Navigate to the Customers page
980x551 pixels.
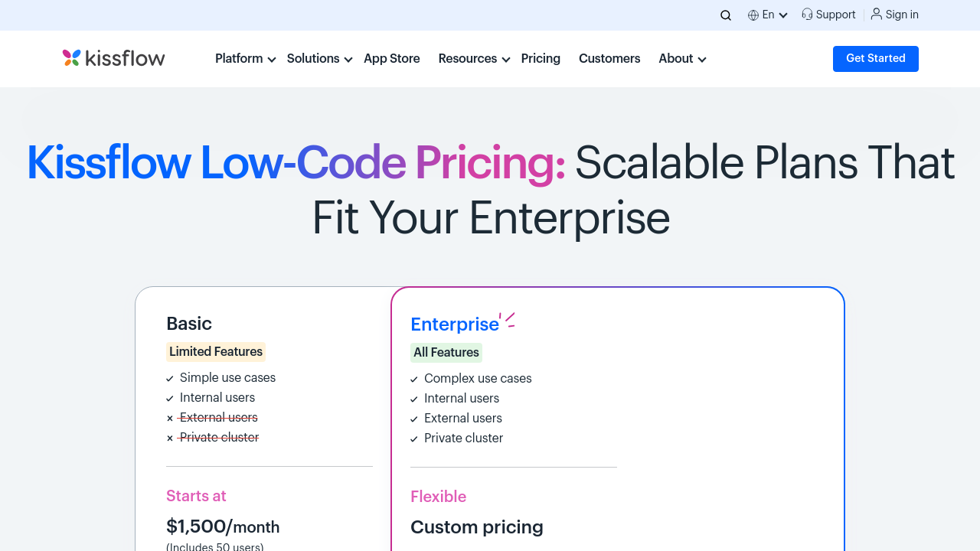[609, 59]
